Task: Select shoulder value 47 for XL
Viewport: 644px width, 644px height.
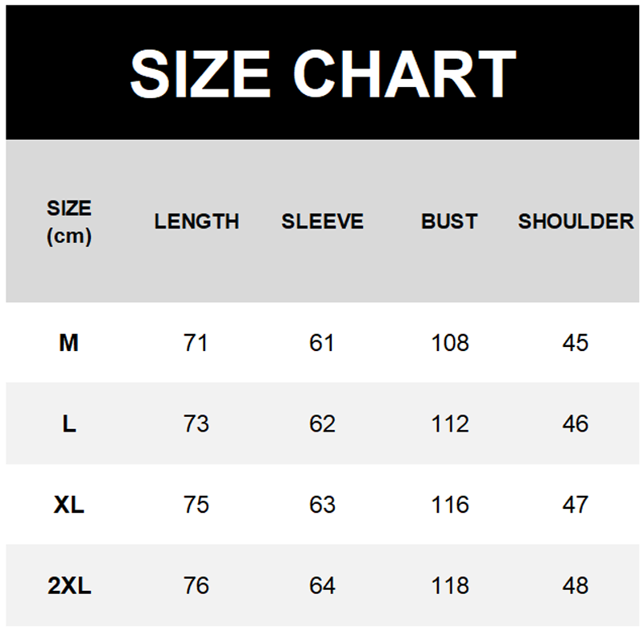Action: click(576, 505)
